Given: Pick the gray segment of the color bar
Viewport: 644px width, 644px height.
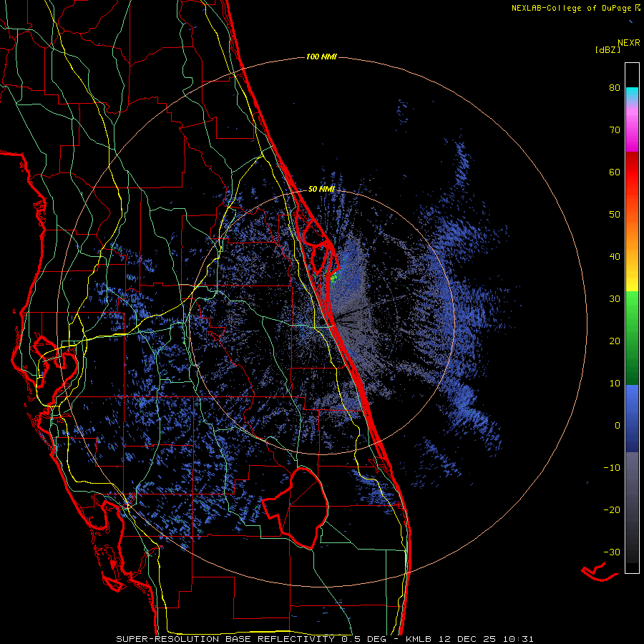Looking at the screenshot, I should [x=632, y=484].
